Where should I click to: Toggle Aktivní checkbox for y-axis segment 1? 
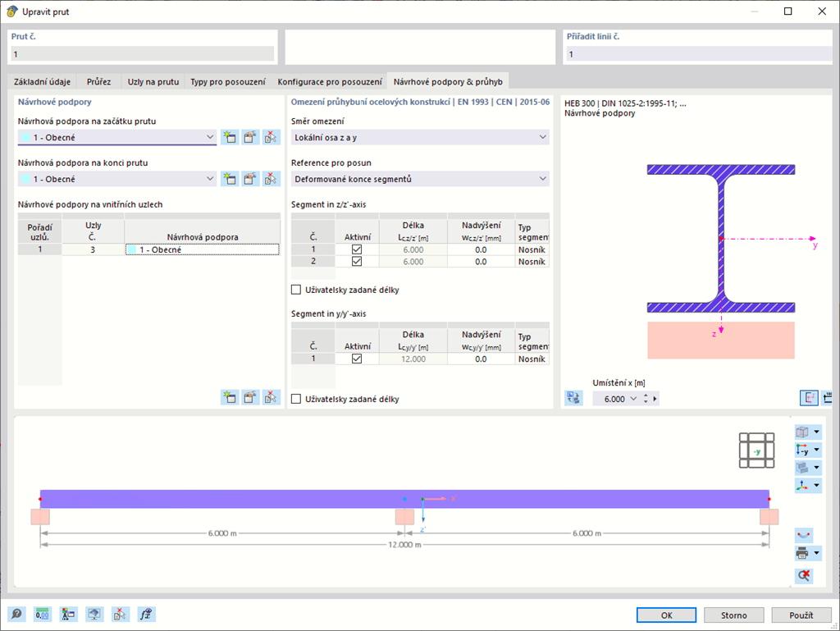coord(357,359)
